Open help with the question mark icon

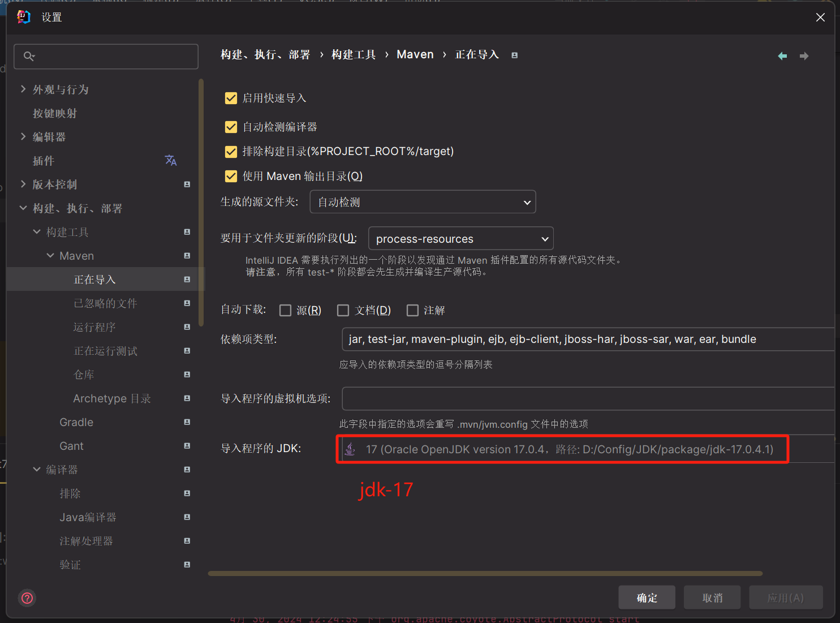pyautogui.click(x=27, y=598)
